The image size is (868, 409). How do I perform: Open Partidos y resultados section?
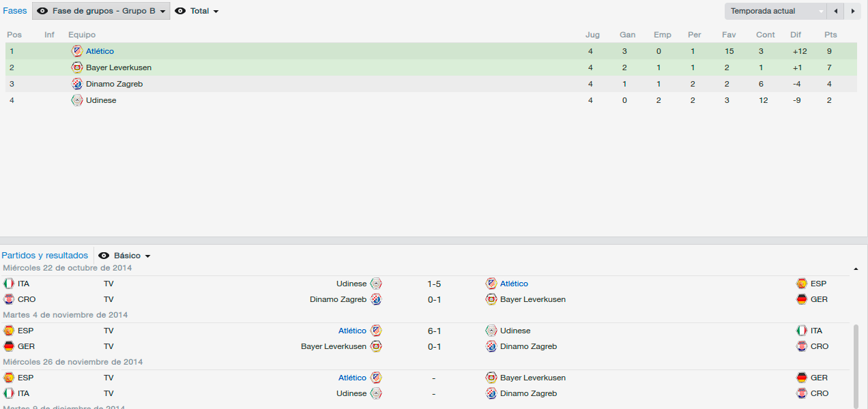tap(45, 256)
